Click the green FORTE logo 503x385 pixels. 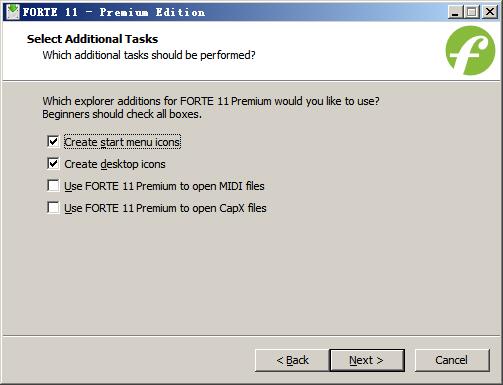[x=470, y=50]
